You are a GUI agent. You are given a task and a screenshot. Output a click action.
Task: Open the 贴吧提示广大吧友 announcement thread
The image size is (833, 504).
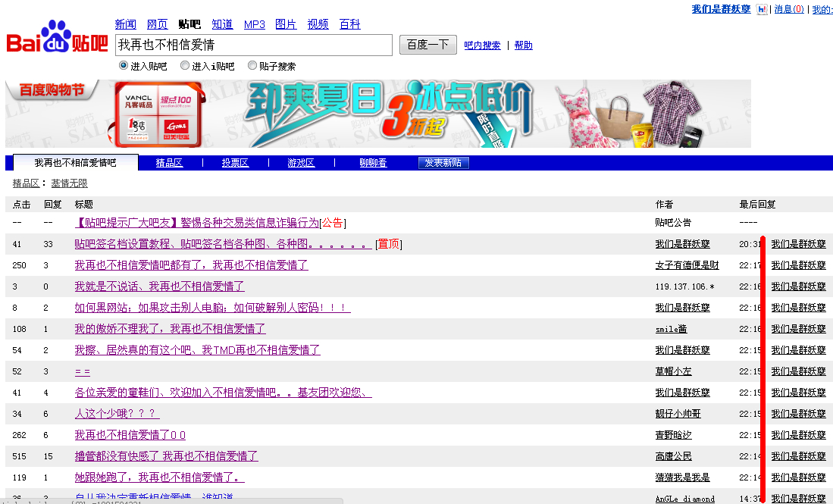point(196,223)
